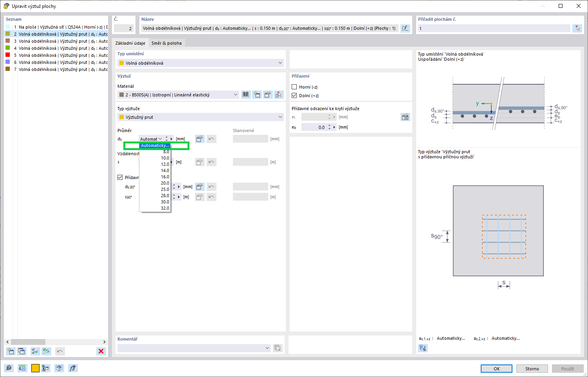Click the Název name text field

click(x=270, y=28)
